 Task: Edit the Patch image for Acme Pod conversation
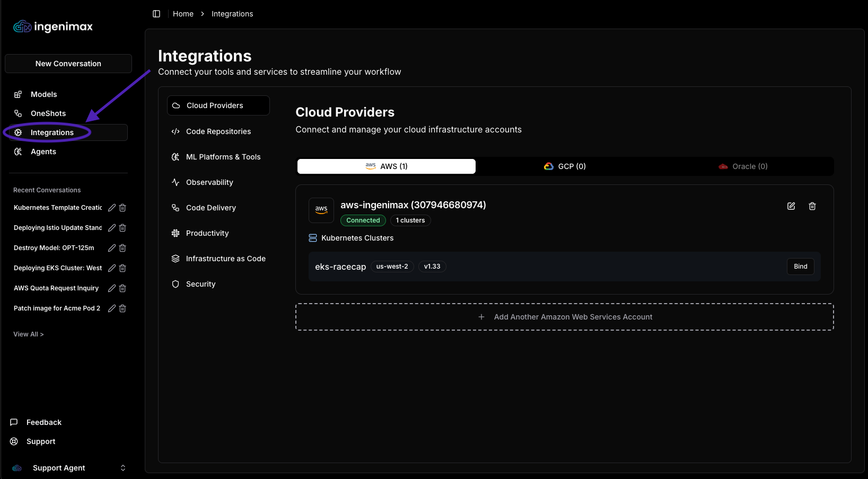[112, 308]
